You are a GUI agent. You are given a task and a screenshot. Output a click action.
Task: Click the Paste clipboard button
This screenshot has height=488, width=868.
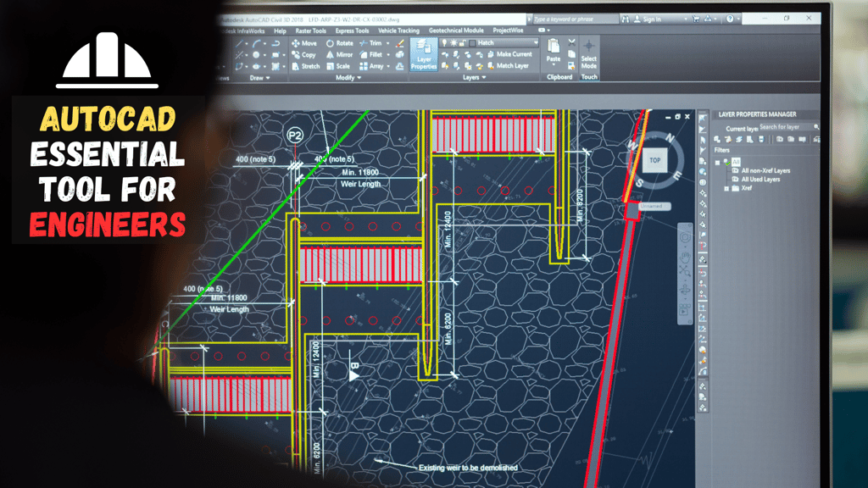(x=553, y=51)
